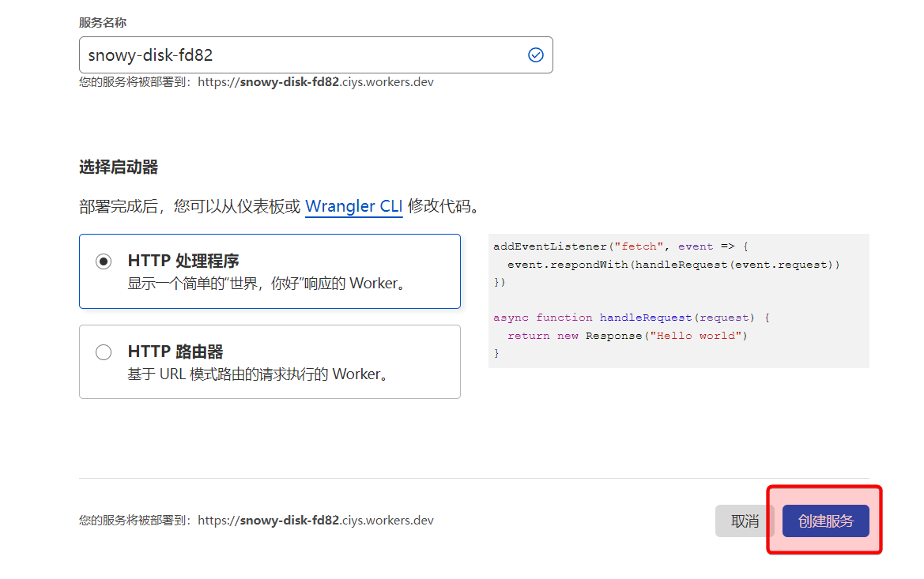Click the 世界，你好 Worker description text
The image size is (924, 579).
click(x=270, y=283)
